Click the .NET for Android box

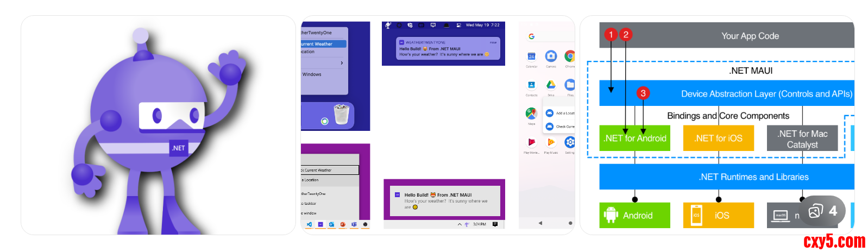[634, 138]
